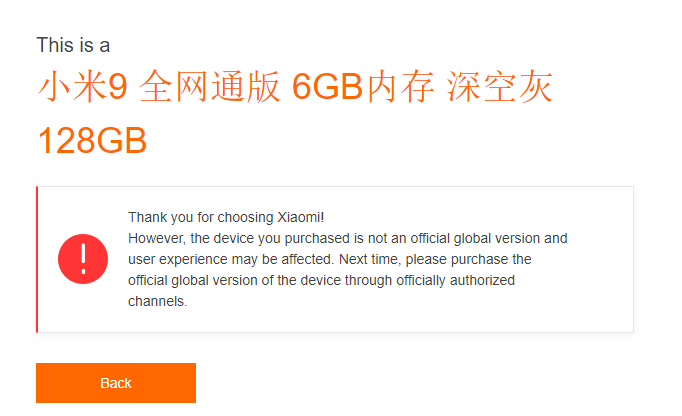682x416 pixels.
Task: Click the "Next time, please purchase" phrase
Action: pos(420,259)
